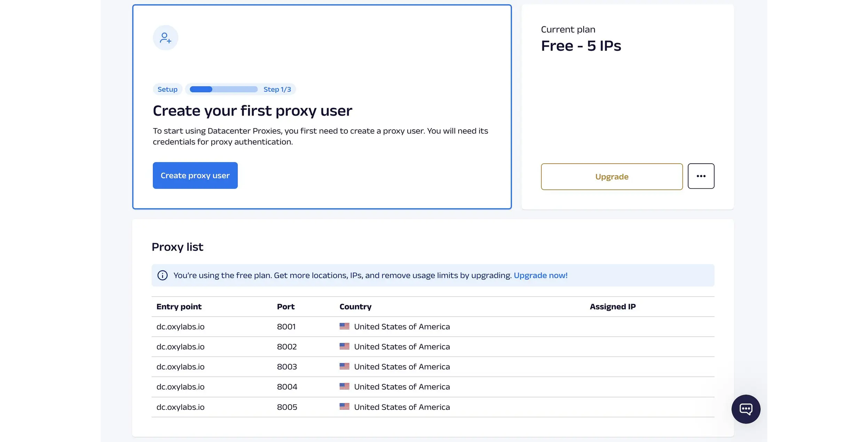
Task: Click the US flag for port 8003
Action: click(344, 366)
